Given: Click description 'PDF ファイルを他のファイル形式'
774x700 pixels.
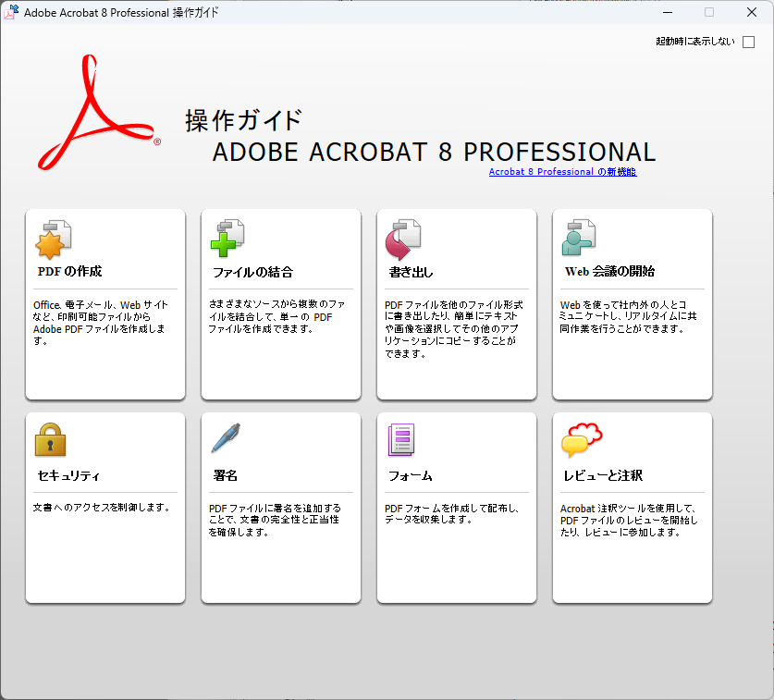Looking at the screenshot, I should tap(454, 329).
